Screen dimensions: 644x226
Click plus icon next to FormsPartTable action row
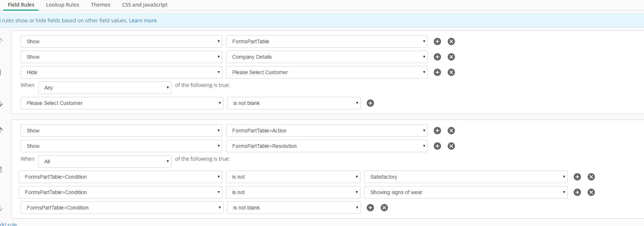point(437,41)
